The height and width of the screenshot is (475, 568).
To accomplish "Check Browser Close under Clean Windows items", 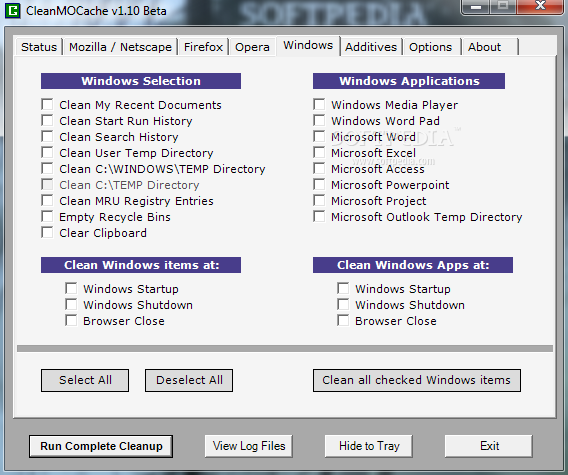I will (x=71, y=320).
